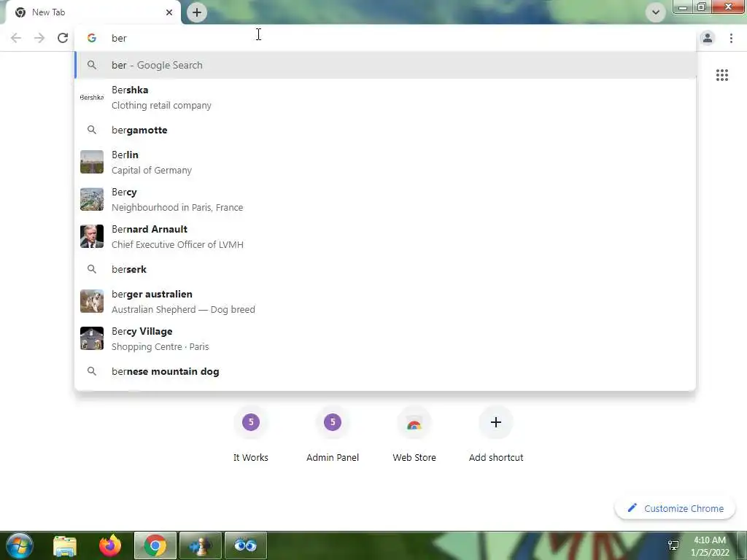747x560 pixels.
Task: Reload the page with the refresh icon
Action: (63, 38)
